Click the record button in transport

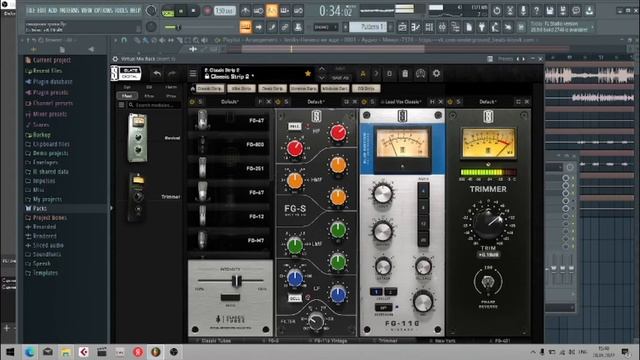point(207,11)
